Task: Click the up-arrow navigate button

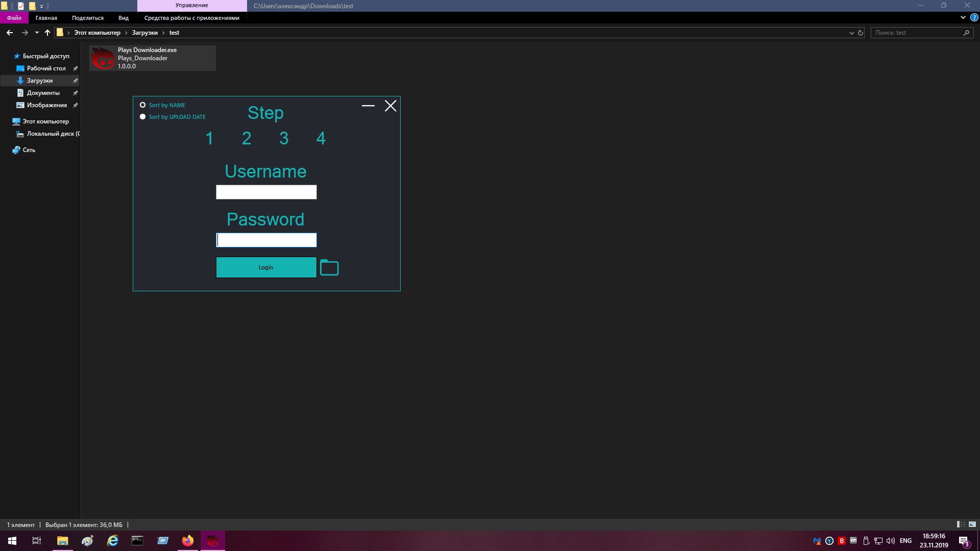Action: point(47,33)
